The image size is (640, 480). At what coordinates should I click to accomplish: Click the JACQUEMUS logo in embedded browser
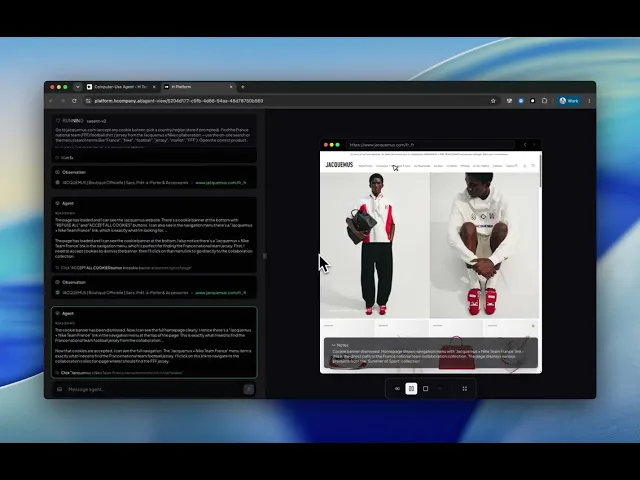click(x=339, y=165)
